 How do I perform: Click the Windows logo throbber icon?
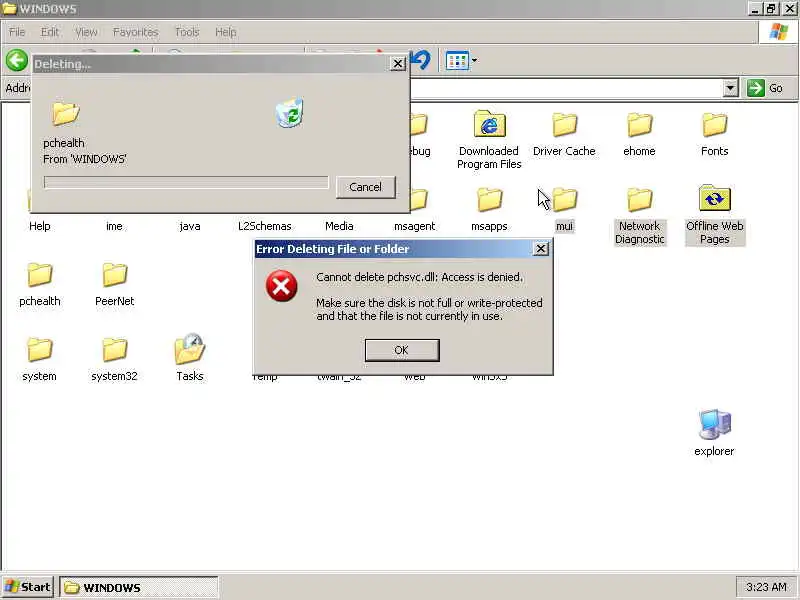pyautogui.click(x=778, y=32)
